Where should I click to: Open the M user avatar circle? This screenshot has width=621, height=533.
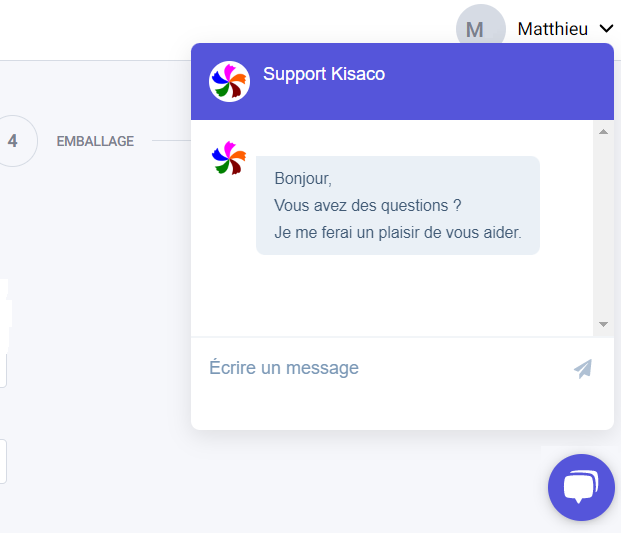point(480,29)
